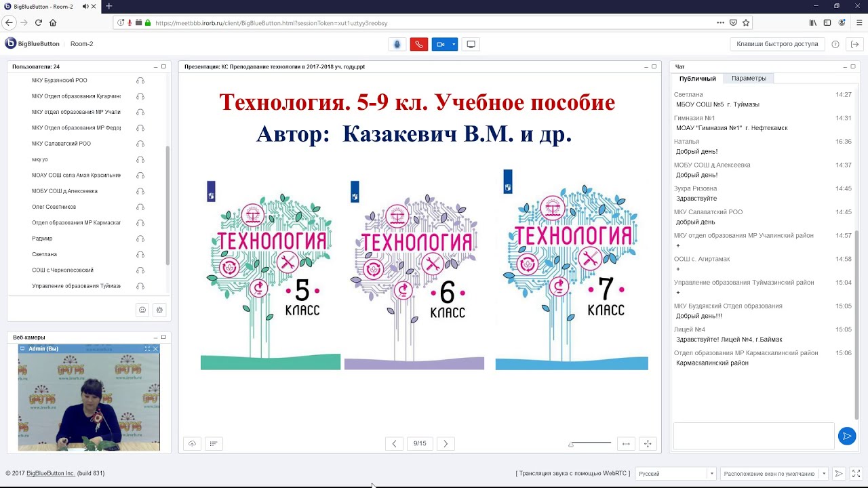The height and width of the screenshot is (488, 868).
Task: Open the help question mark icon
Action: tap(835, 44)
